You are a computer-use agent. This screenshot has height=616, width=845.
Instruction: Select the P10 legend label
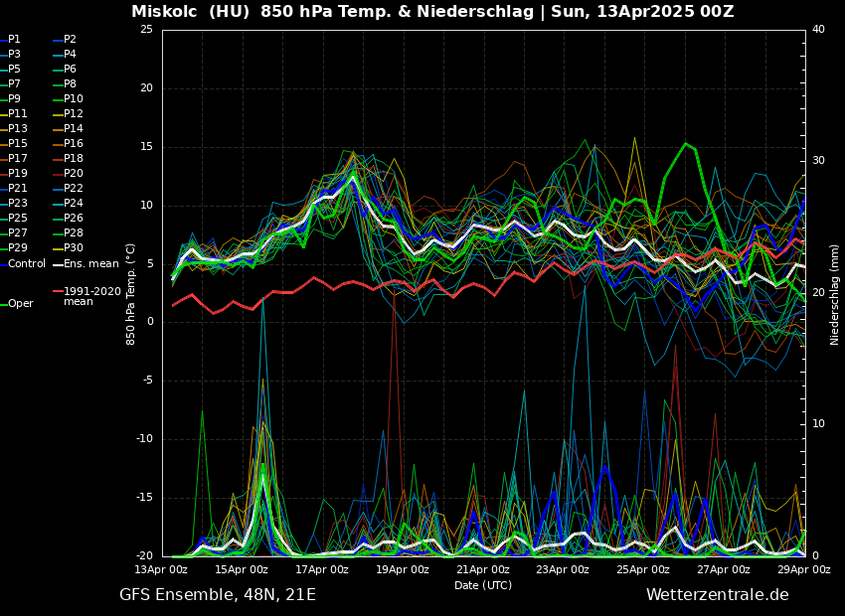point(73,99)
